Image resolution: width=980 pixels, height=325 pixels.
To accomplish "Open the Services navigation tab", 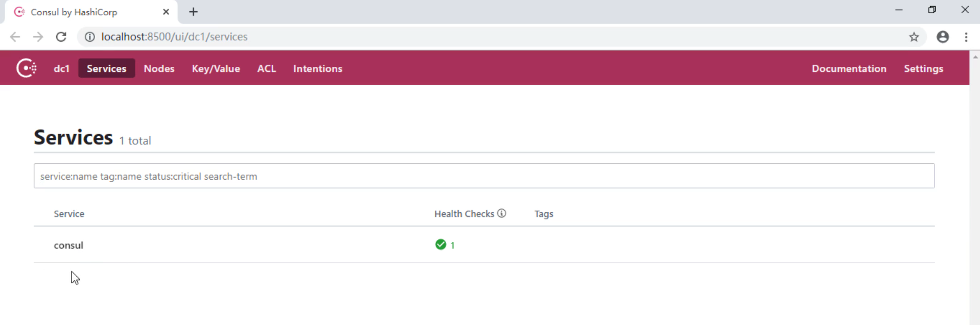I will pyautogui.click(x=106, y=68).
